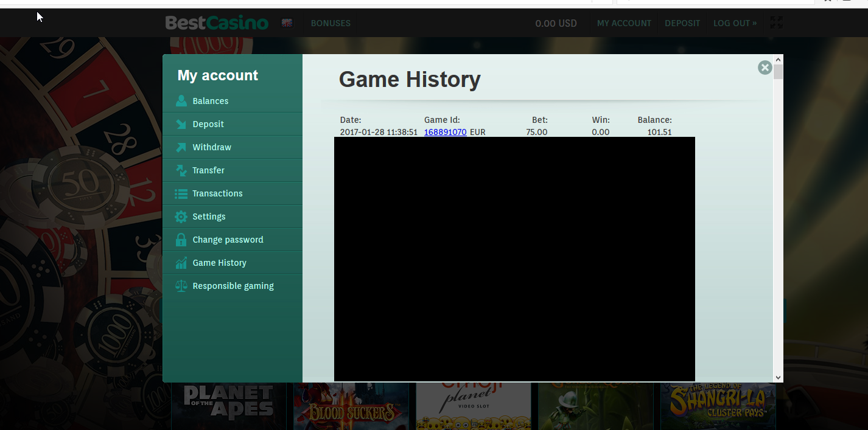Click the Transfer arrows icon
This screenshot has width=868, height=430.
click(181, 170)
